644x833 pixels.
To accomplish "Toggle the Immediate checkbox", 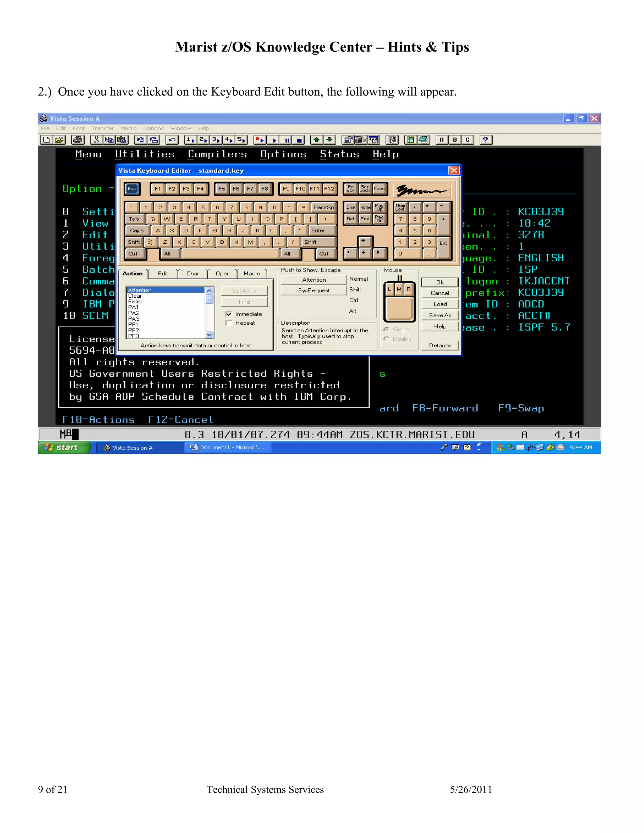I will tap(229, 314).
